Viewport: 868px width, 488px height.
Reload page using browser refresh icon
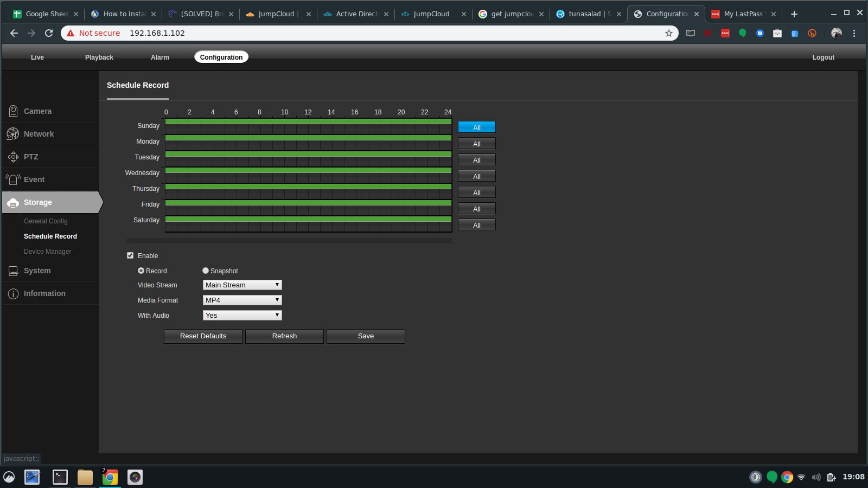pyautogui.click(x=49, y=33)
